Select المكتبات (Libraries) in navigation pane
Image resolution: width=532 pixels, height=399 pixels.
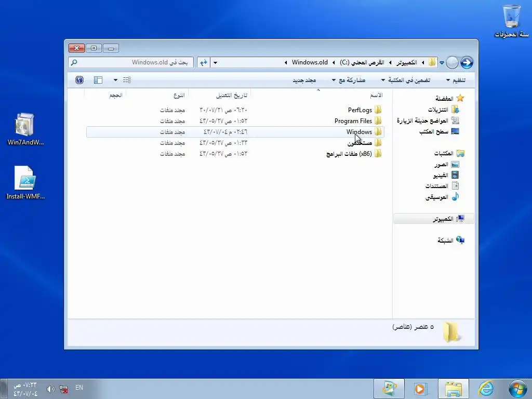(449, 153)
